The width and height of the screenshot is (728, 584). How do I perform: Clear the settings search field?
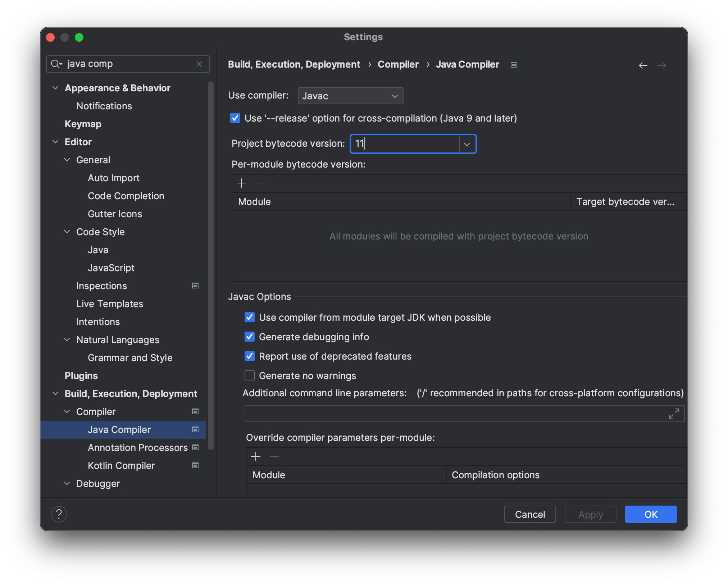(199, 64)
